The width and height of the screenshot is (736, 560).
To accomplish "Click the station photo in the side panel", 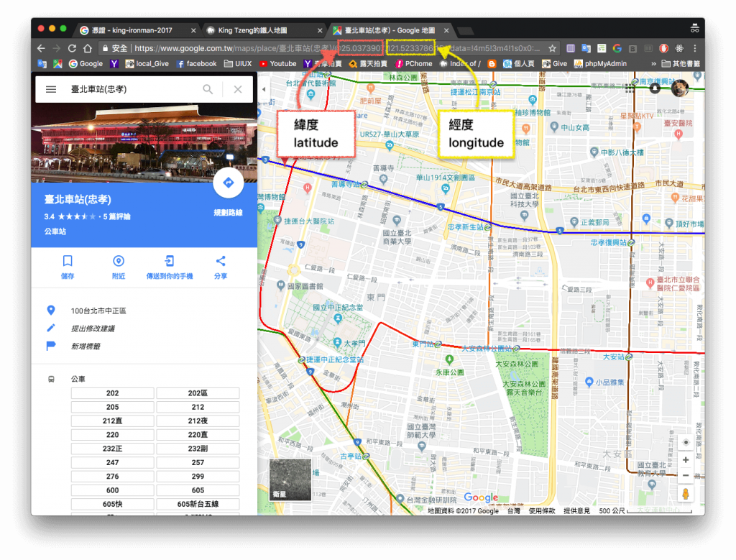I will click(x=144, y=143).
